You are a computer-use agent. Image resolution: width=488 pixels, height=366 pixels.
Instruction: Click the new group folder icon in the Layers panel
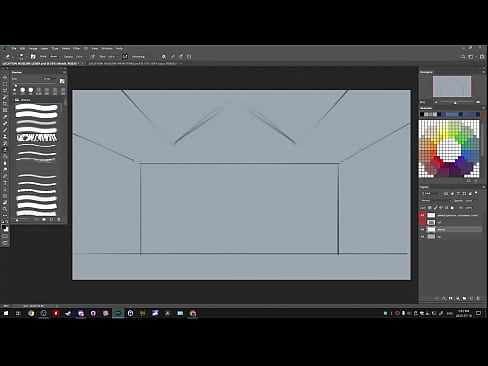(464, 298)
